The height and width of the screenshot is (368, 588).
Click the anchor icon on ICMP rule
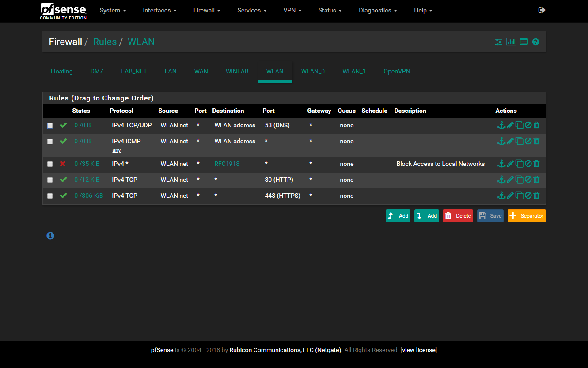(501, 141)
